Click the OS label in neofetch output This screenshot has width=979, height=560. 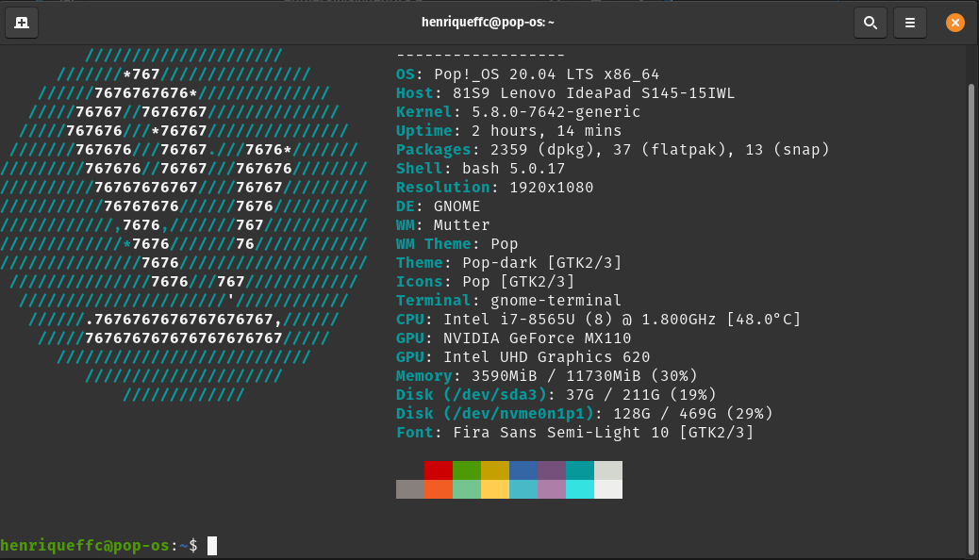point(406,74)
